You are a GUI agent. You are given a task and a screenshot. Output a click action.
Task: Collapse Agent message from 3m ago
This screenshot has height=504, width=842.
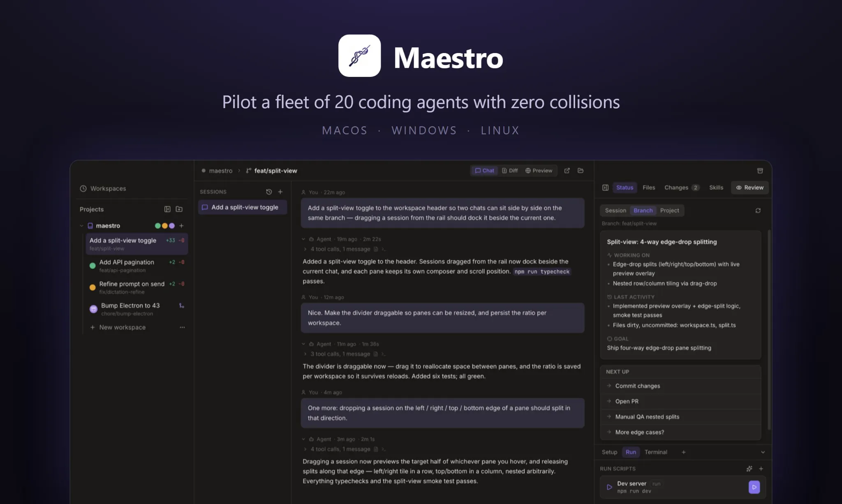point(303,439)
